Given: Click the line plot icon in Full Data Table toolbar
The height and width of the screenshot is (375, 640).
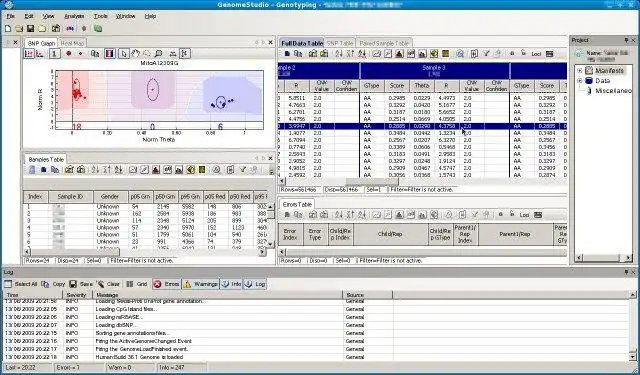Looking at the screenshot, I should 377,53.
